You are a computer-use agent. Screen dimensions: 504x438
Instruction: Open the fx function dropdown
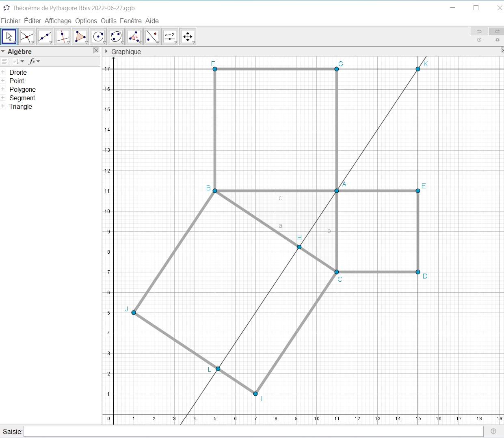(34, 61)
